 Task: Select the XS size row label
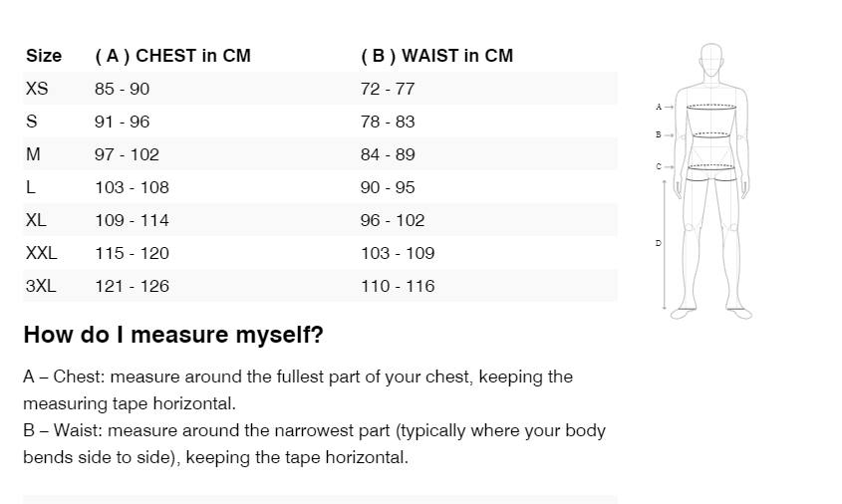[37, 89]
